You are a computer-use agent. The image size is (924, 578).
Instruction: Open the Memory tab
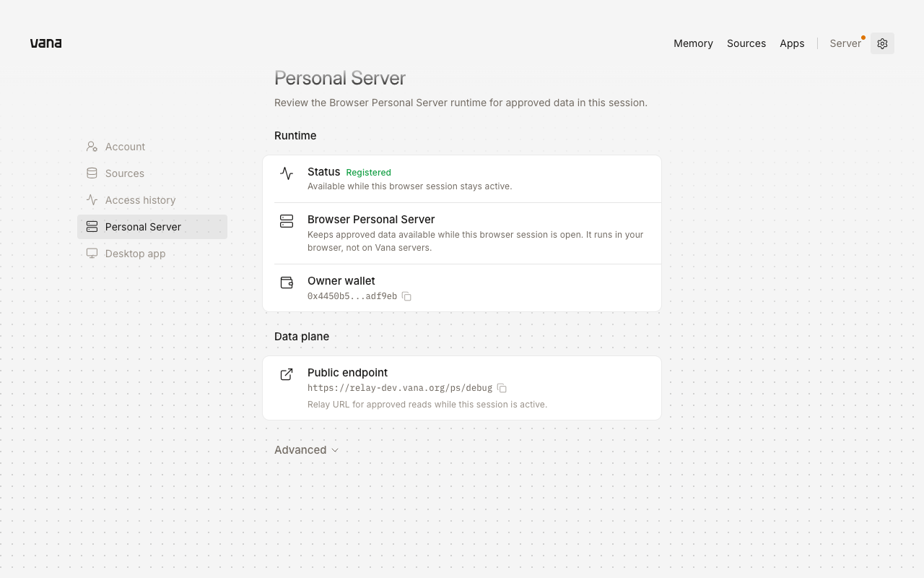(x=693, y=43)
